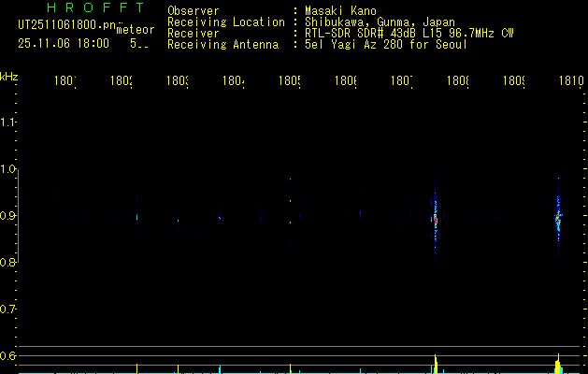This screenshot has height=374, width=588.
Task: Click the 1805 time axis label
Action: [290, 80]
